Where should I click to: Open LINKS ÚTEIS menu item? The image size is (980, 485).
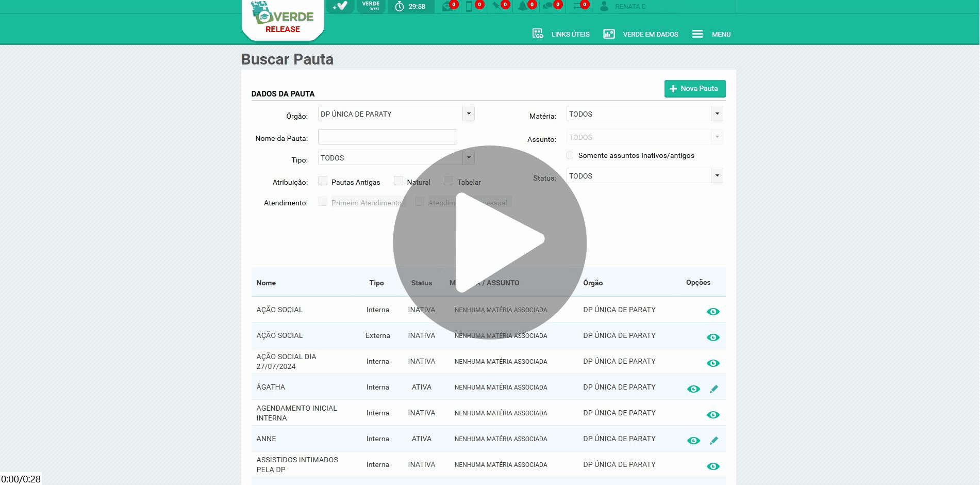point(561,35)
